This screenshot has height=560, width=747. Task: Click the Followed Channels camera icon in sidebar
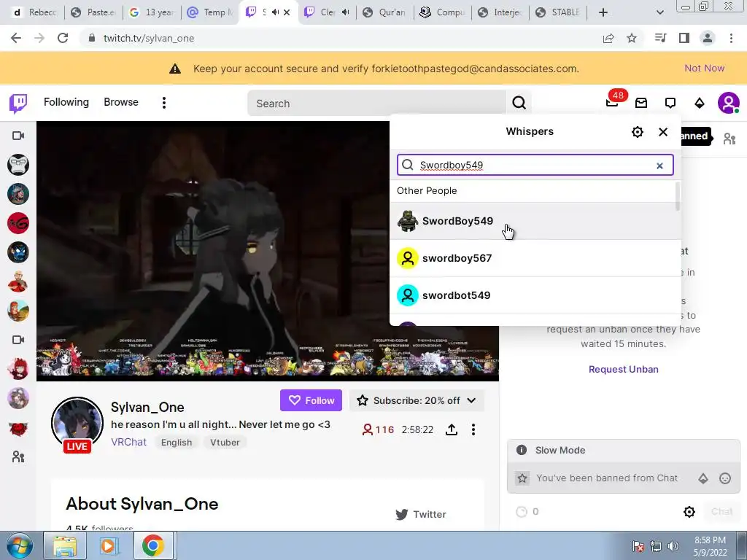(x=18, y=136)
